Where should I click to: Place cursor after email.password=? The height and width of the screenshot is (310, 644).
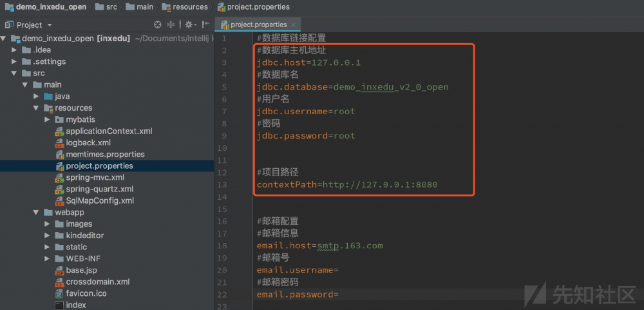pyautogui.click(x=339, y=295)
